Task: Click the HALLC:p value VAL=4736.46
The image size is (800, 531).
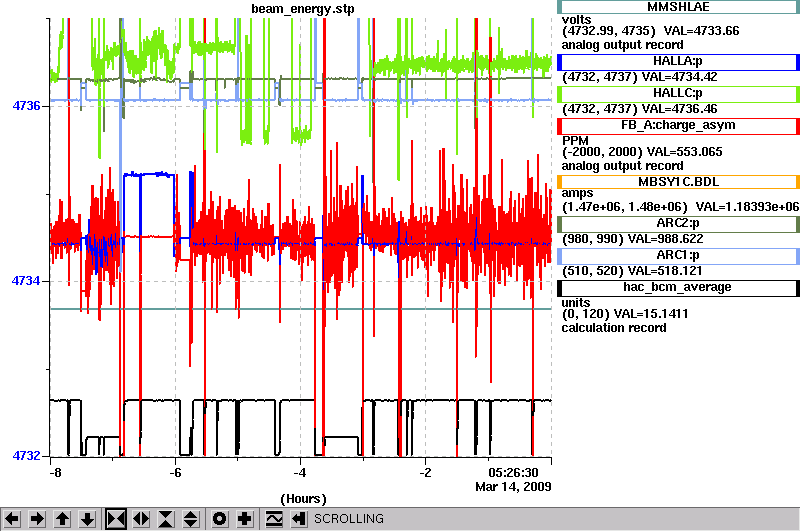Action: (679, 109)
